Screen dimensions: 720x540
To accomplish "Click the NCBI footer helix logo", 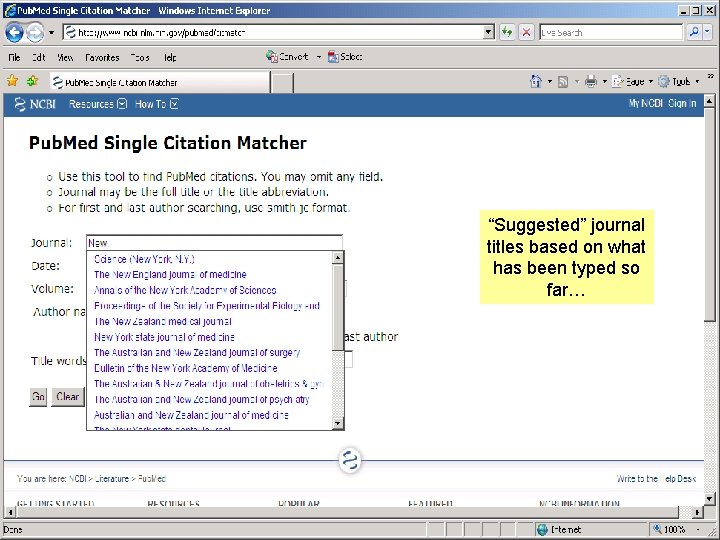I will [350, 460].
